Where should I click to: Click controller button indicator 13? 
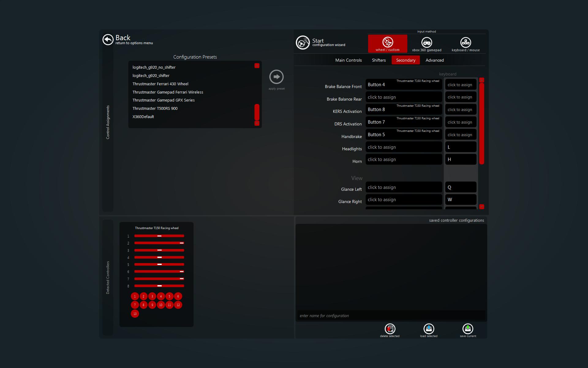click(x=135, y=314)
